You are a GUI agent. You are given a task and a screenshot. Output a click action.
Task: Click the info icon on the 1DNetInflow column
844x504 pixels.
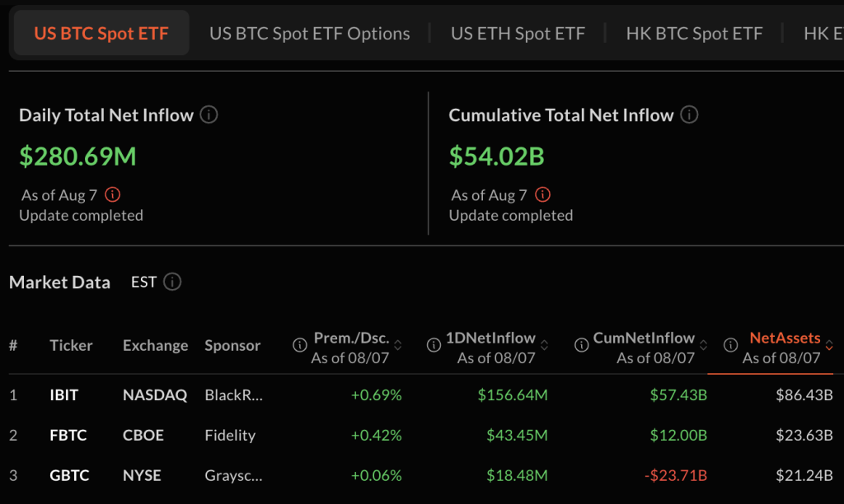click(434, 346)
